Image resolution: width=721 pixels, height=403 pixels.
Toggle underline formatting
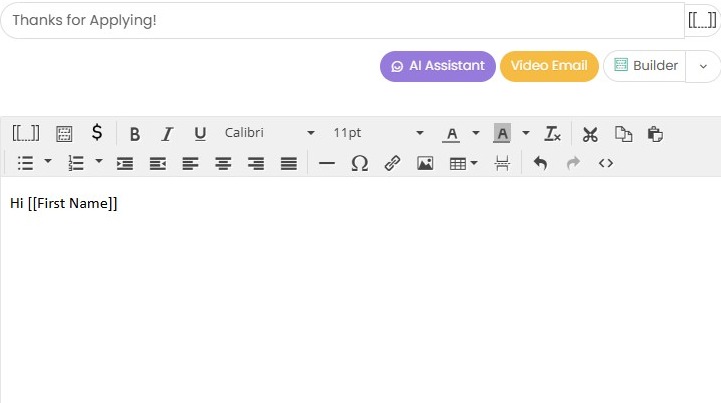pos(200,134)
